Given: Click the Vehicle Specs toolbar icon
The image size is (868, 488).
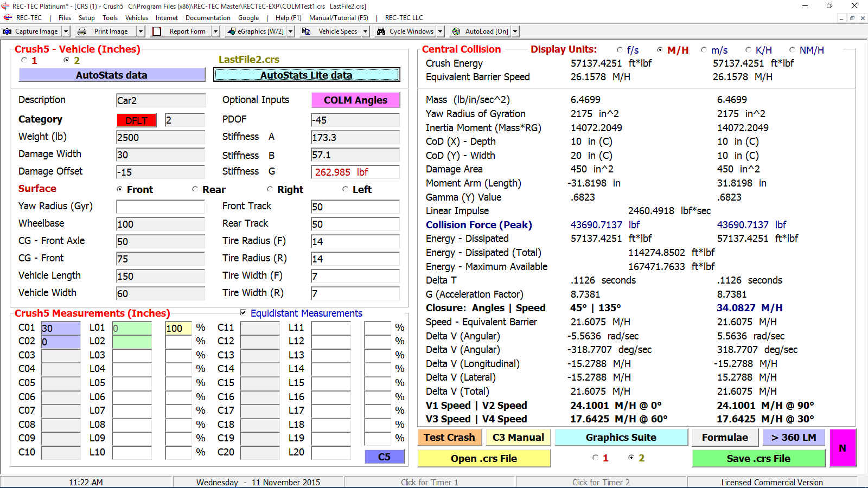Looking at the screenshot, I should click(306, 31).
